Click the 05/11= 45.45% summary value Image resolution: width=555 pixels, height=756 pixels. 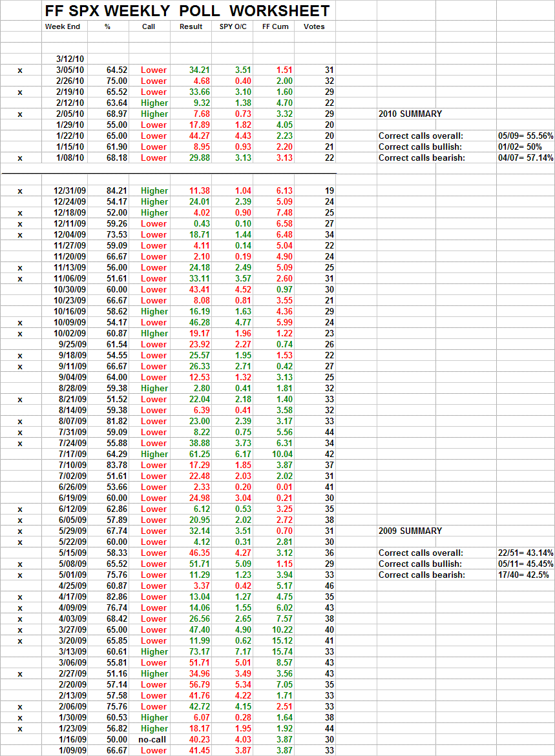point(526,564)
